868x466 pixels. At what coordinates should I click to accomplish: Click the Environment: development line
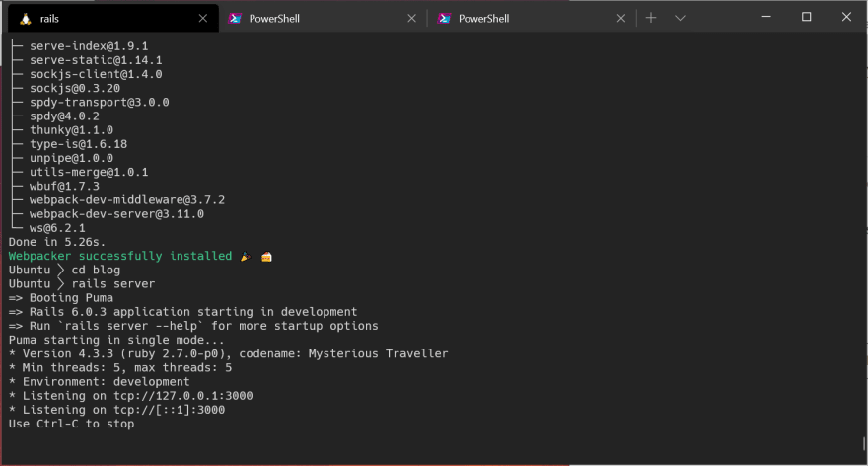click(x=99, y=382)
